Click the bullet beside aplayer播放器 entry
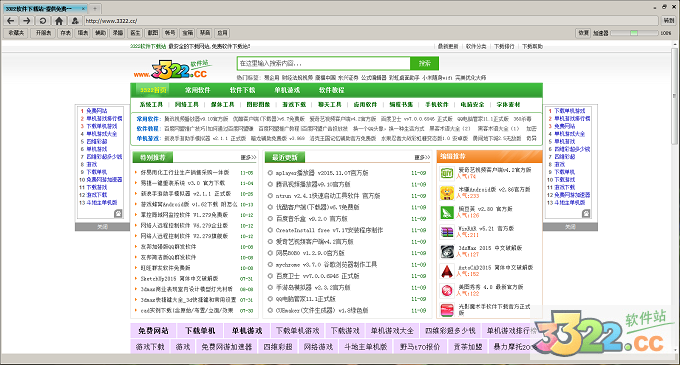 (x=270, y=173)
